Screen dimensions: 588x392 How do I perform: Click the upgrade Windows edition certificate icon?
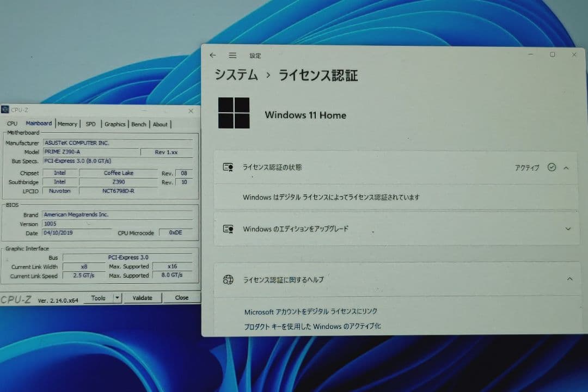click(228, 229)
